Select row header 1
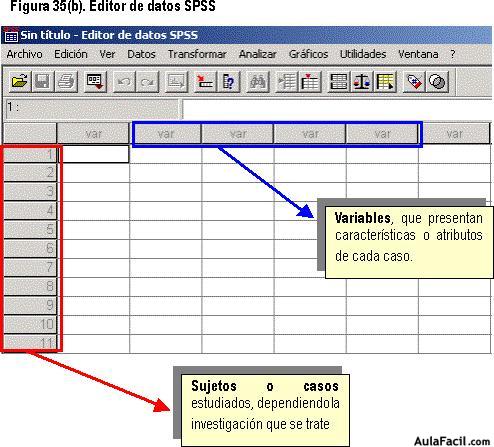 tap(30, 154)
